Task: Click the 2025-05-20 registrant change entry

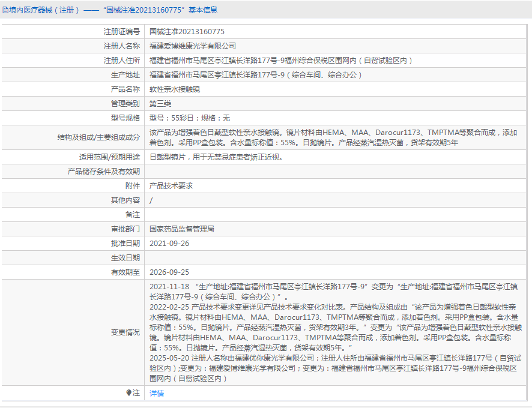Action: (x=333, y=368)
